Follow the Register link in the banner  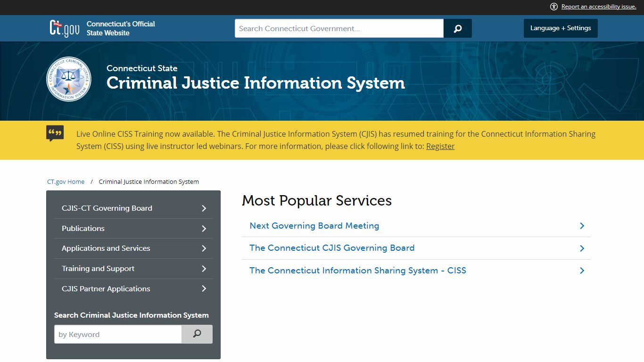click(440, 146)
